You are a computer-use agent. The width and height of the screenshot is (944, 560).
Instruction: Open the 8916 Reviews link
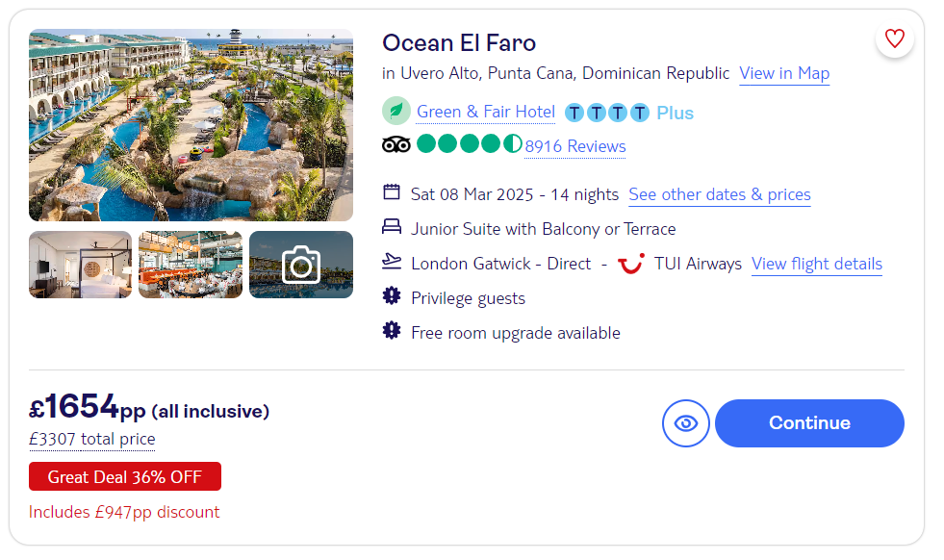pyautogui.click(x=575, y=146)
